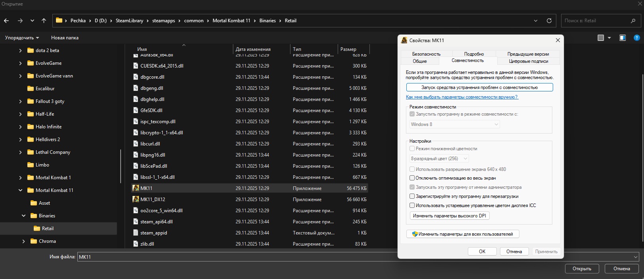Expand the EvolveGame vann folder

tap(20, 76)
